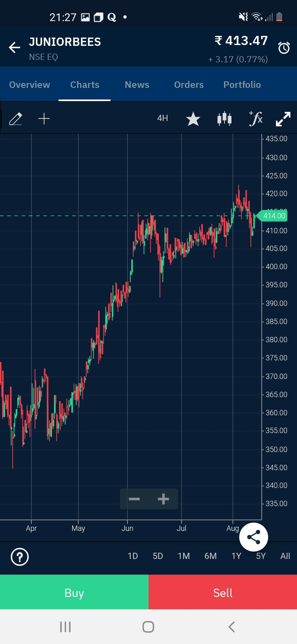Screen dimensions: 297x644
Task: Select the 6M time range
Action: click(210, 556)
